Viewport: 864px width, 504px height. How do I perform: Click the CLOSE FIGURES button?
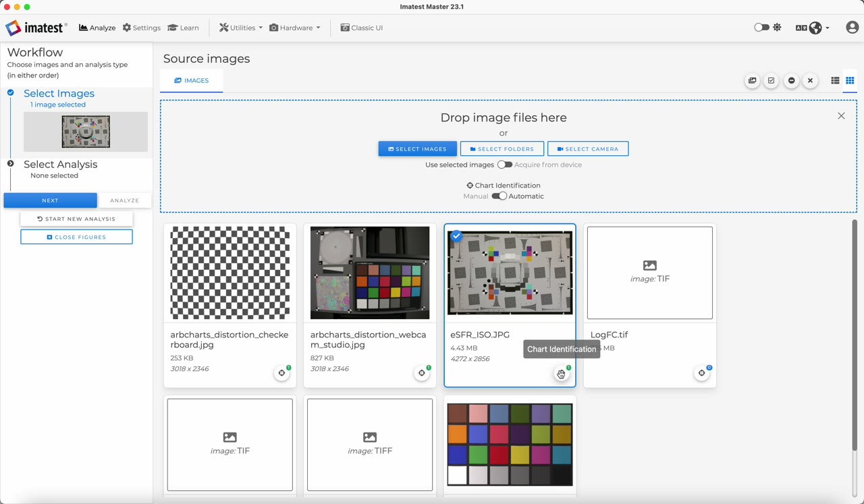coord(76,237)
